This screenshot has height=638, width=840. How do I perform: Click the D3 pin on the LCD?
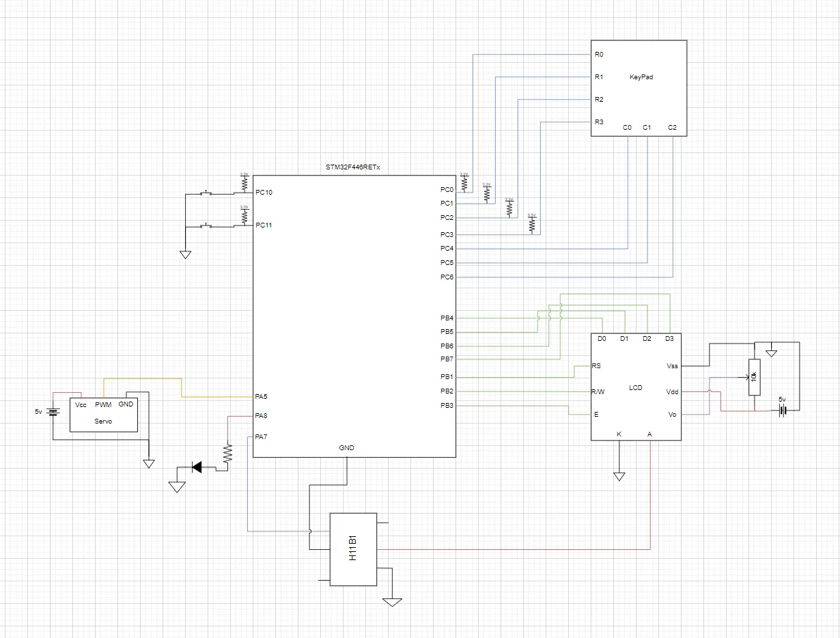[669, 338]
